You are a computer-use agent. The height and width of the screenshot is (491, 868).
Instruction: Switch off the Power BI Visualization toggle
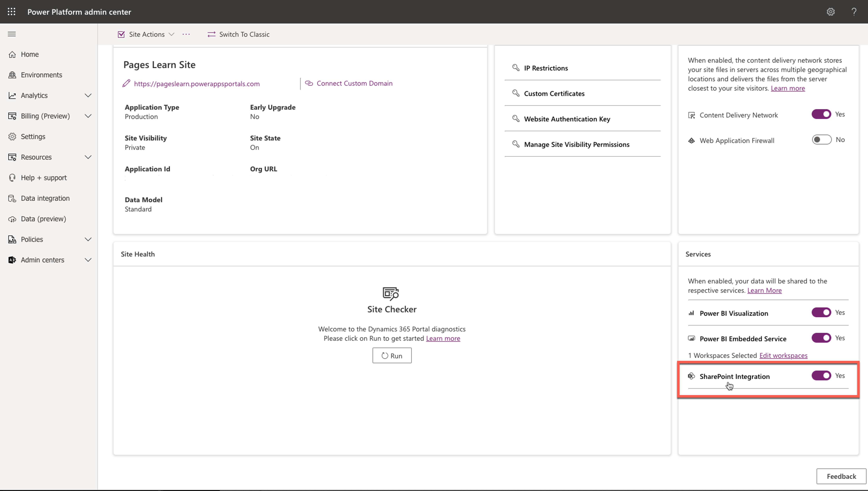point(821,313)
